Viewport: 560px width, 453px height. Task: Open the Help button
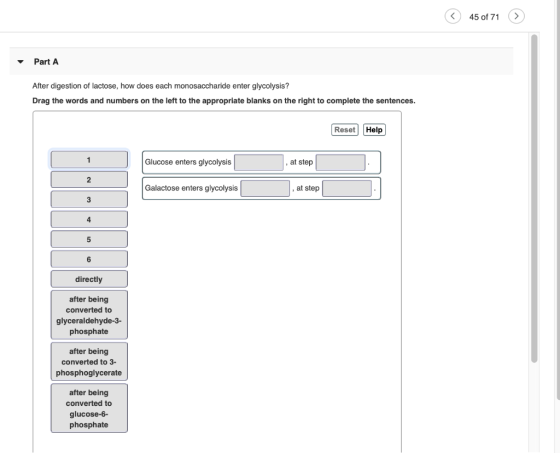(x=374, y=130)
